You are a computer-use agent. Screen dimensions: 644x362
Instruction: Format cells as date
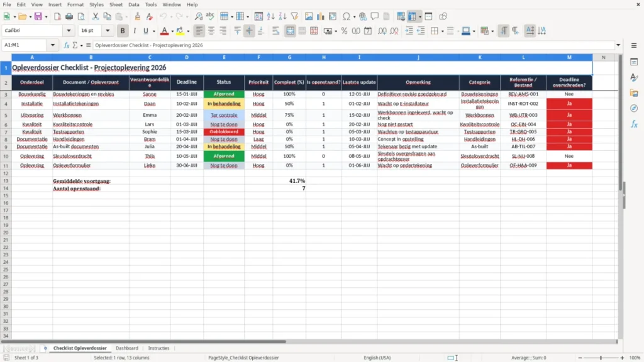coord(368,31)
